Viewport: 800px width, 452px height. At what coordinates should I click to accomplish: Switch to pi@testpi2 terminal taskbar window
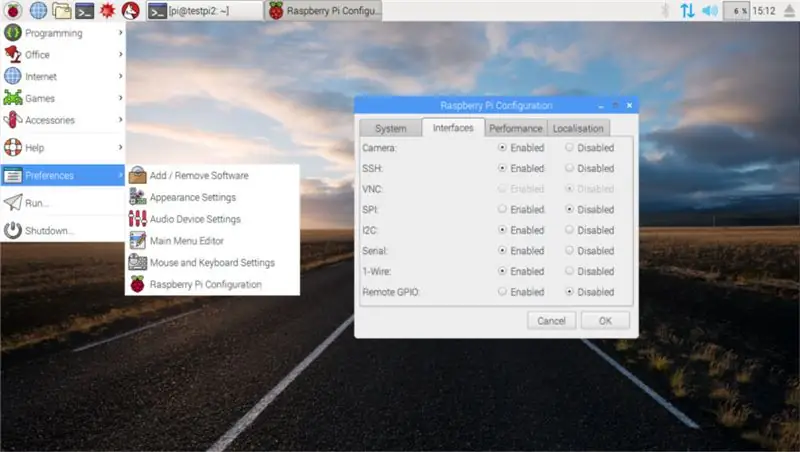coord(205,11)
